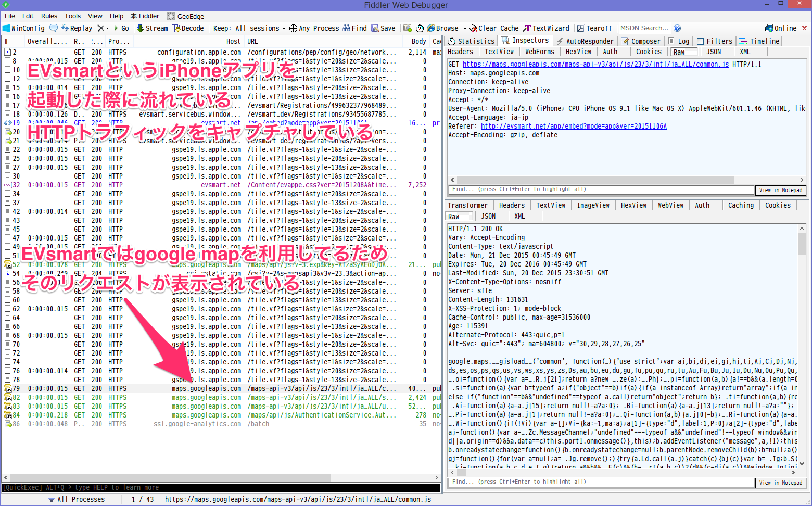Open the TextWizard tool
Screen dimensions: 812x506
coord(547,28)
